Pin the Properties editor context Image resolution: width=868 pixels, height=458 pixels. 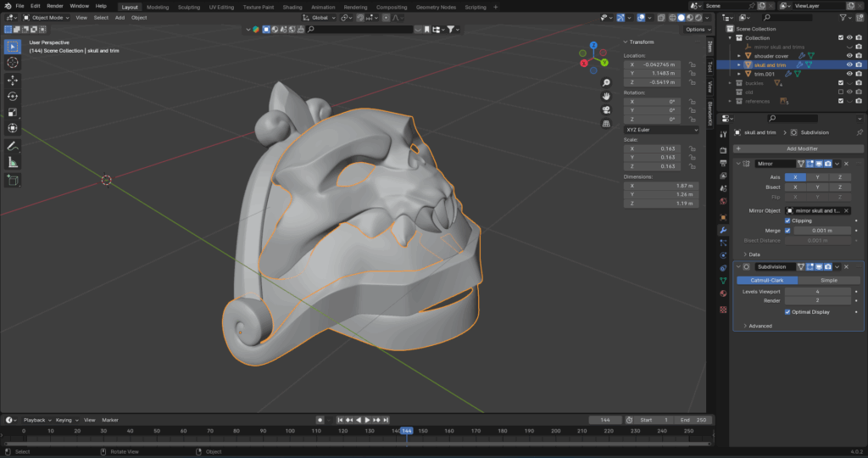[x=860, y=132]
